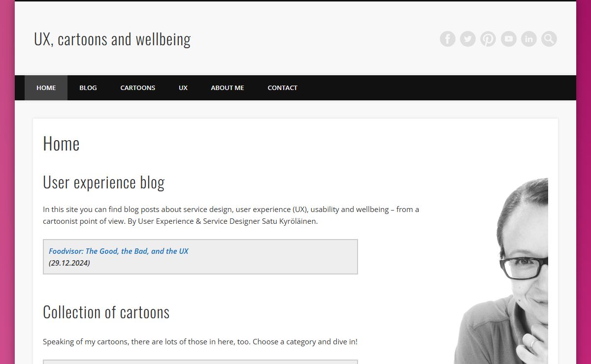Open the Blog menu item

click(88, 88)
